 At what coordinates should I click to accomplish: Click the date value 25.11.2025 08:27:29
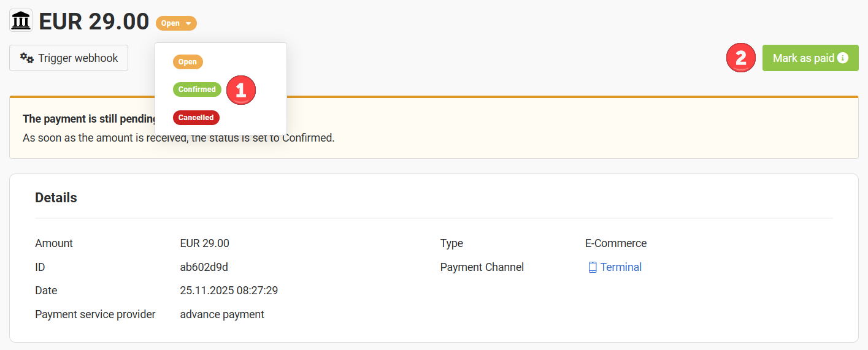229,291
